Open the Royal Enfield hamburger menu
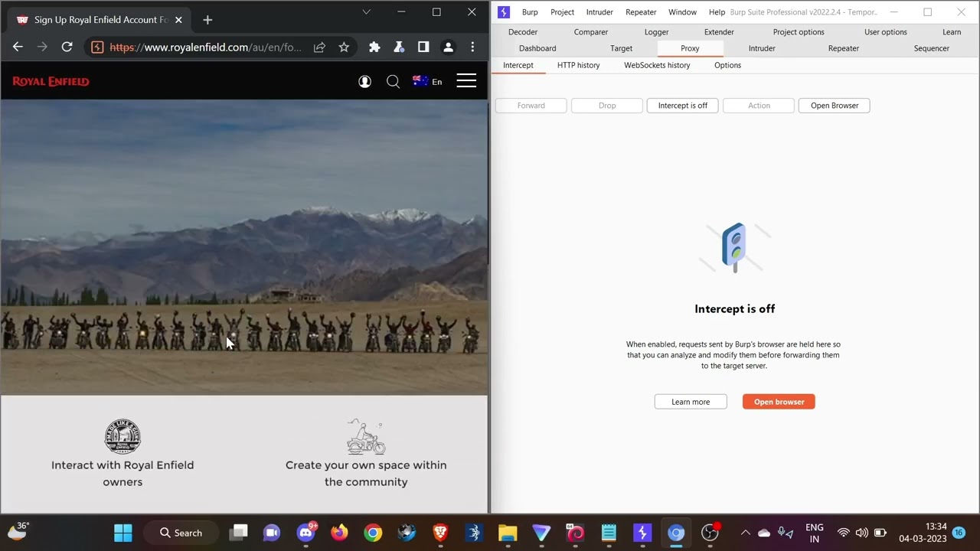 click(x=466, y=81)
